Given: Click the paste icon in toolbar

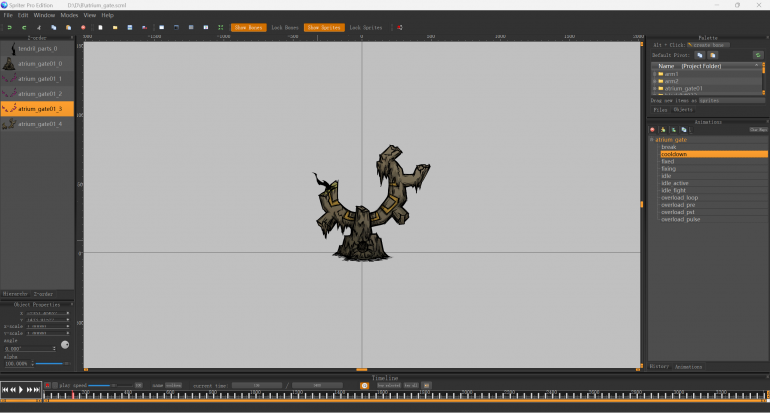Looking at the screenshot, I should click(x=68, y=28).
